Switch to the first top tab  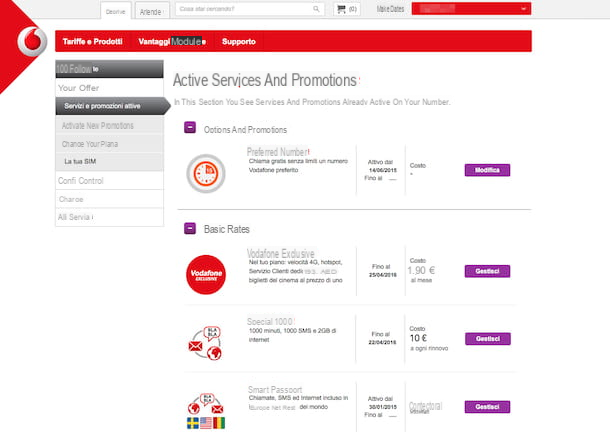coord(116,11)
